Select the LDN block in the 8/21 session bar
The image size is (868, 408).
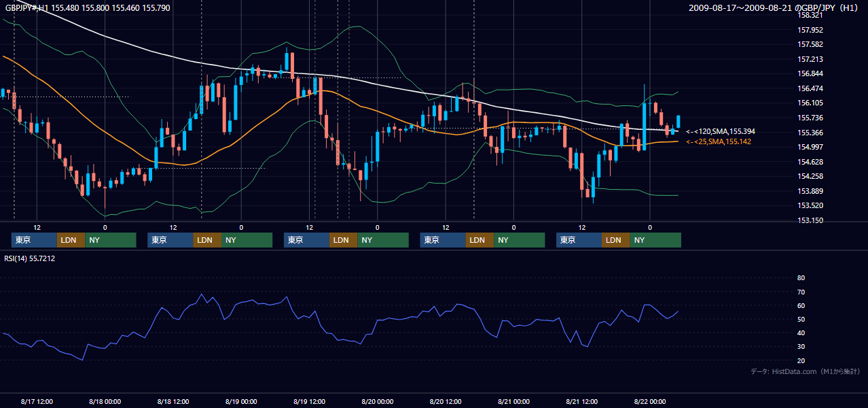[616, 240]
